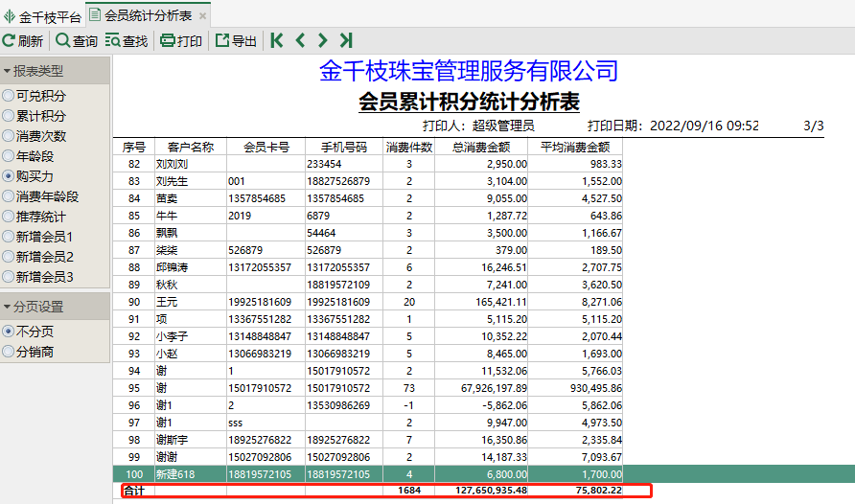Collapse the 报表类型 section
The width and height of the screenshot is (855, 504).
click(x=7, y=71)
